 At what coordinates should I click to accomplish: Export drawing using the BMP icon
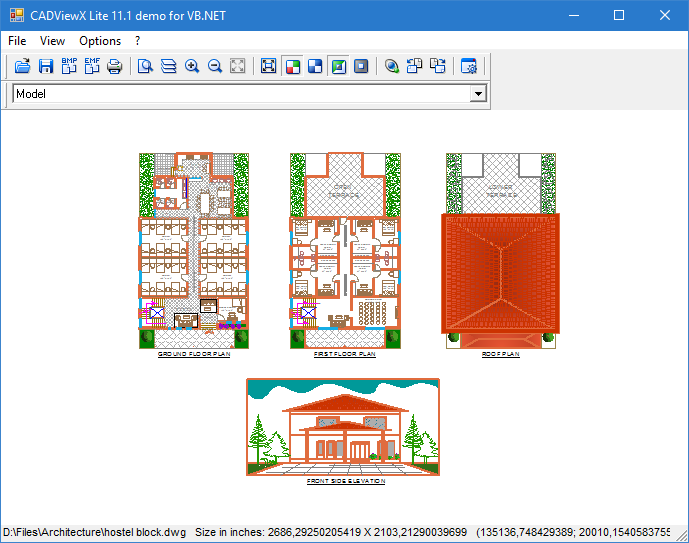69,66
